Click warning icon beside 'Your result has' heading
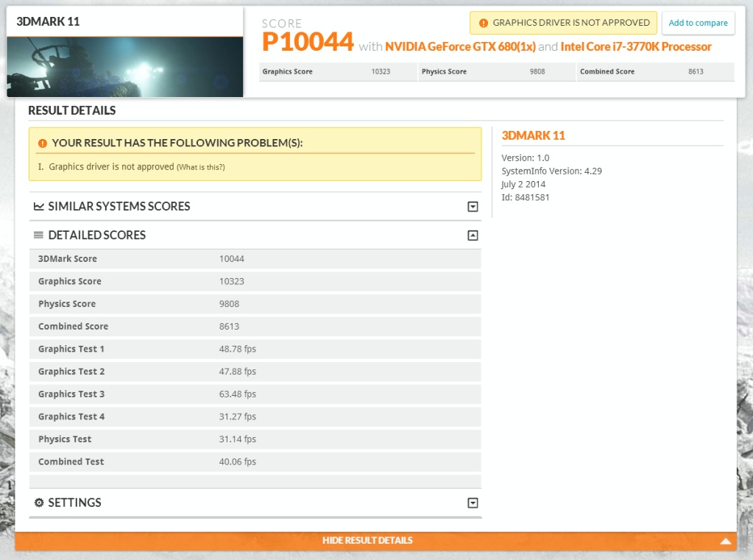Viewport: 753px width, 560px height. click(x=43, y=143)
